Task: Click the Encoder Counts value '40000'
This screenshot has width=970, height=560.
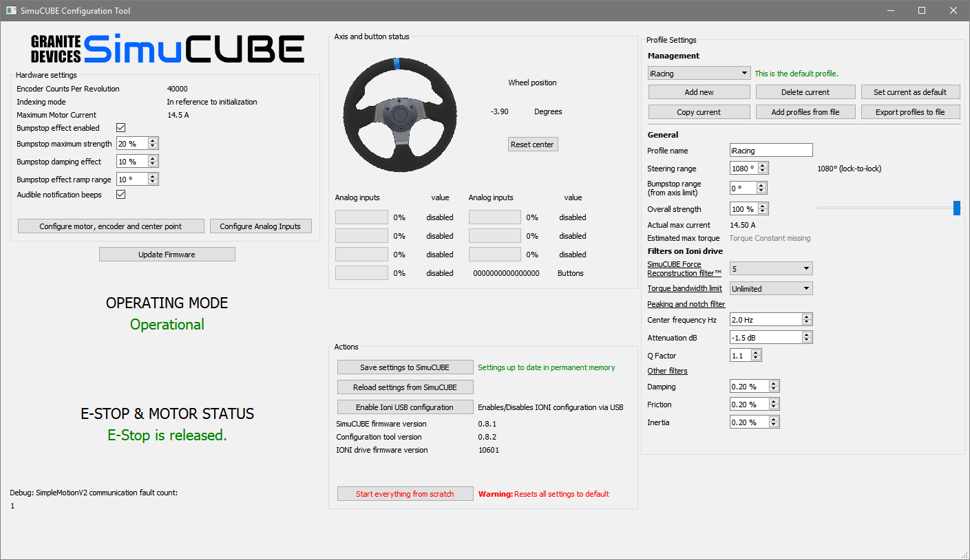Action: (x=178, y=89)
